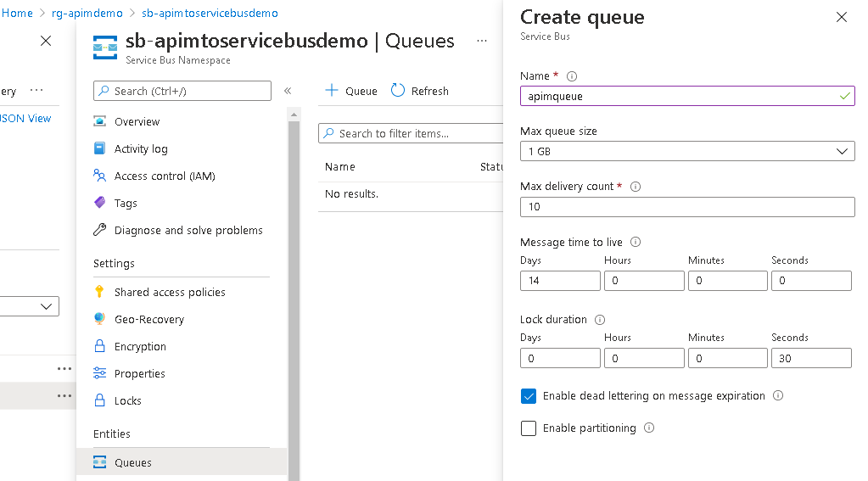Viewport: 868px width, 481px height.
Task: Click the Overview icon in sidebar
Action: coord(99,121)
